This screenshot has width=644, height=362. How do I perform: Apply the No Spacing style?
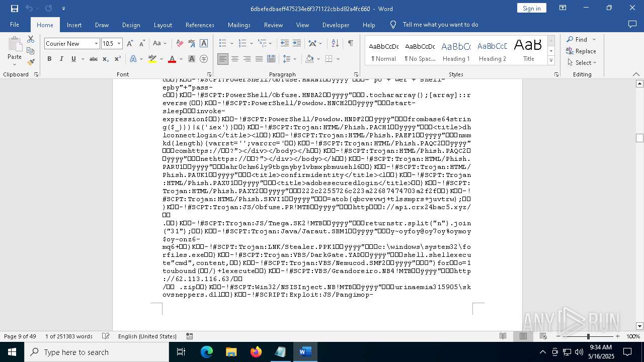coord(420,51)
